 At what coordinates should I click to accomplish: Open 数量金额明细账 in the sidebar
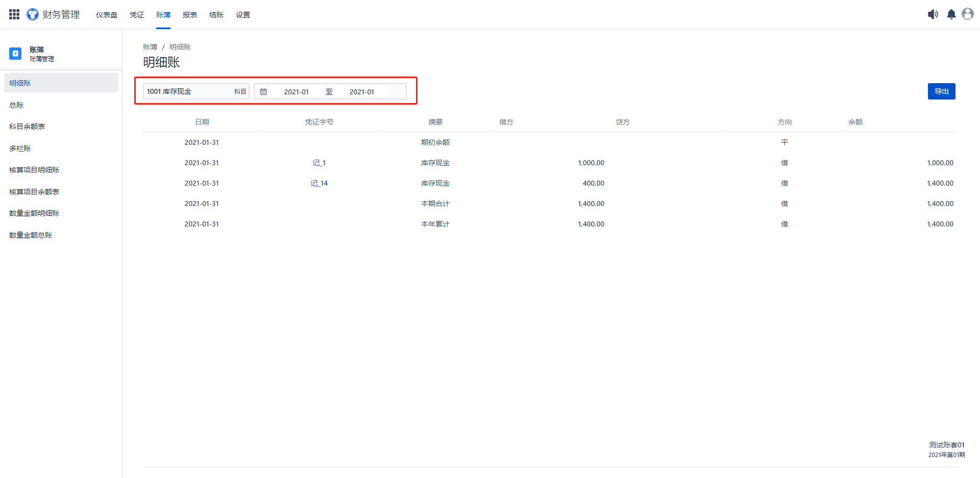(34, 213)
